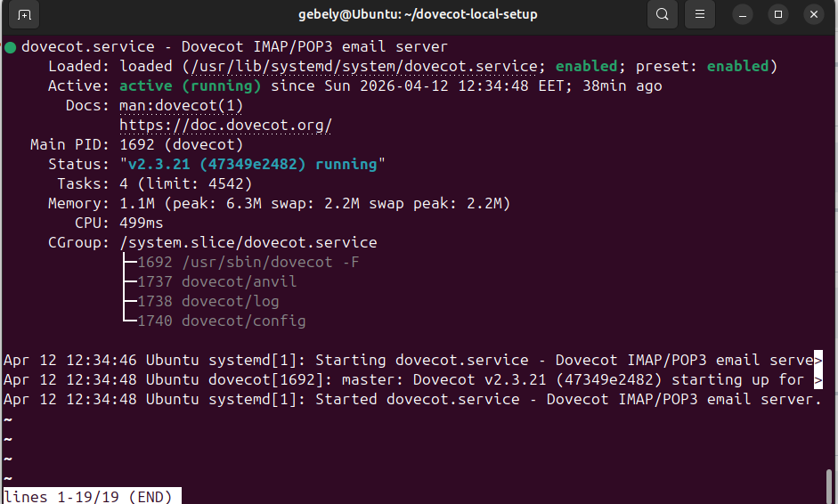The height and width of the screenshot is (504, 838).
Task: Open the doc.dovecot.org documentation link
Action: pyautogui.click(x=225, y=126)
